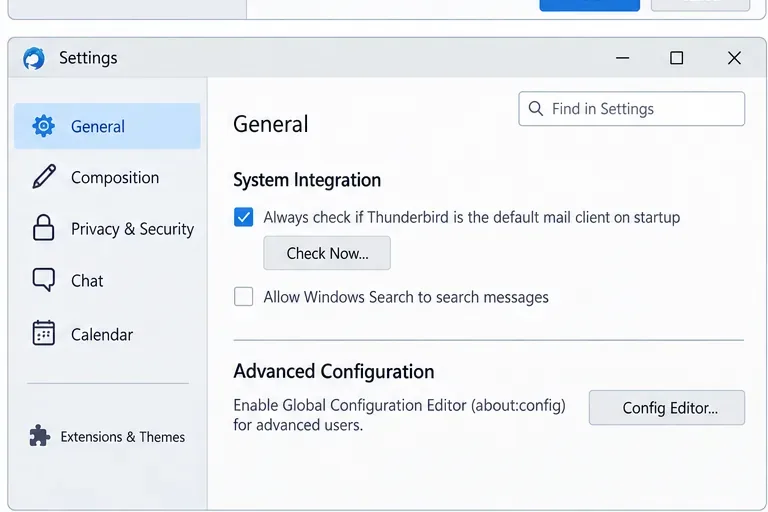Click the System Integration heading

pyautogui.click(x=307, y=180)
